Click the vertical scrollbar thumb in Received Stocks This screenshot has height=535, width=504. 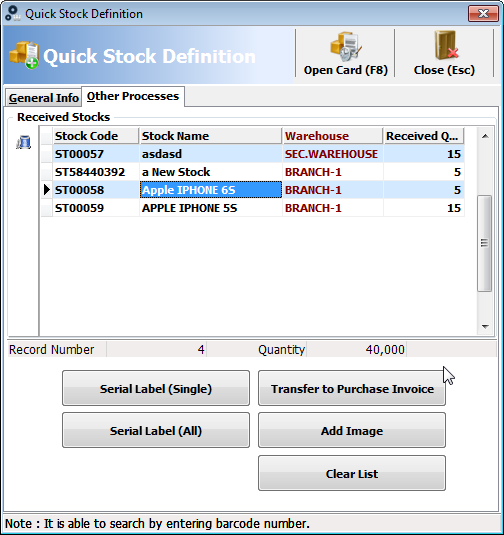pos(484,243)
